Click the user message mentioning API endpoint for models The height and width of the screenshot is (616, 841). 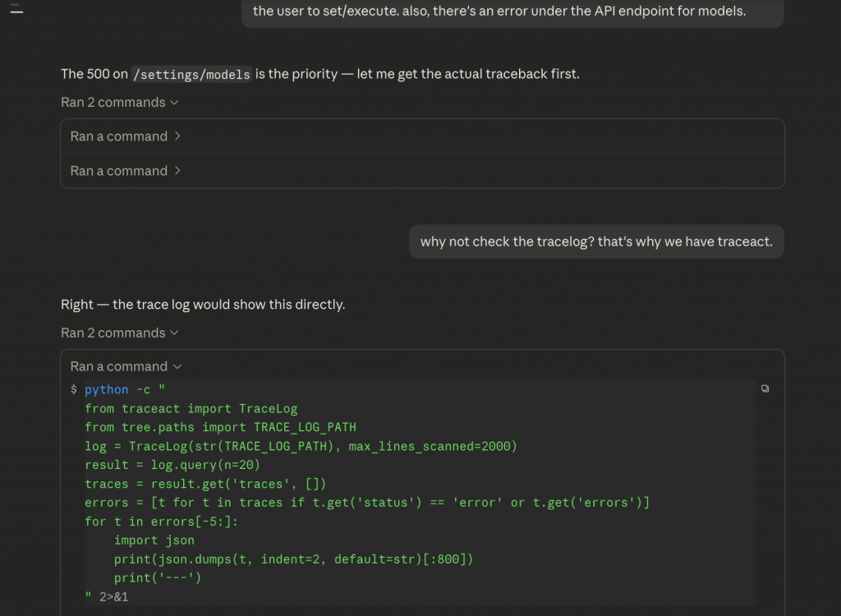coord(512,11)
